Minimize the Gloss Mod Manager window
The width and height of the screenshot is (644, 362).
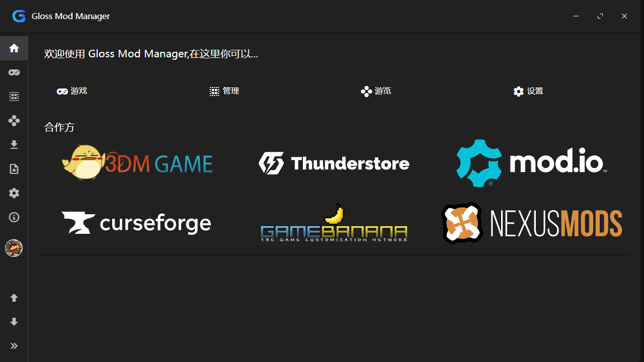click(x=576, y=16)
